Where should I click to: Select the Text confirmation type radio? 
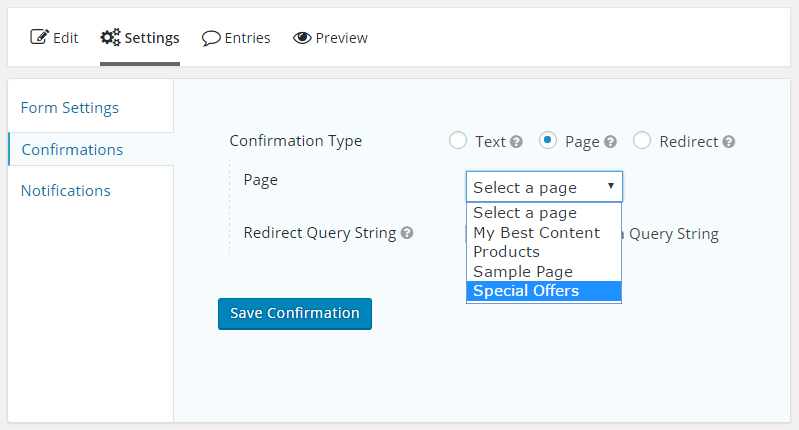(x=458, y=140)
